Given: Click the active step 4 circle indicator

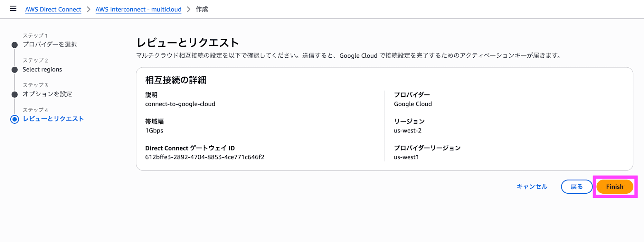Looking at the screenshot, I should pos(14,119).
